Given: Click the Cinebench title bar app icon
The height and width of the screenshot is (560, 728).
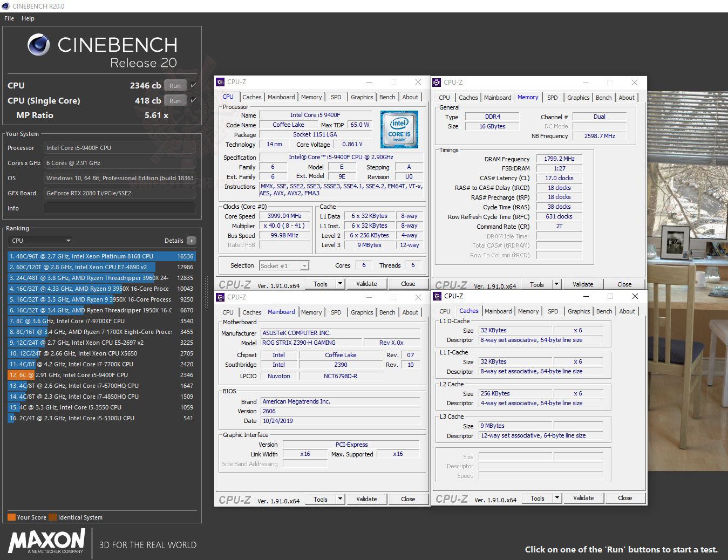Looking at the screenshot, I should pyautogui.click(x=5, y=6).
